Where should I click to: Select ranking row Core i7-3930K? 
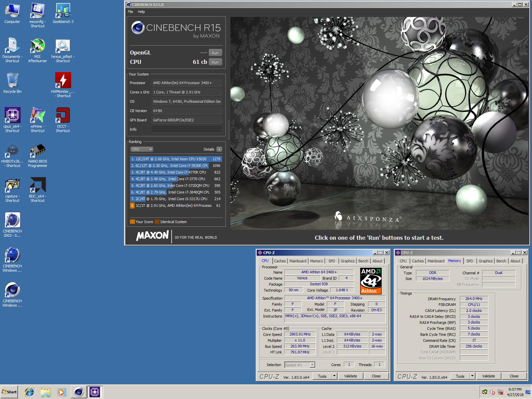[176, 166]
